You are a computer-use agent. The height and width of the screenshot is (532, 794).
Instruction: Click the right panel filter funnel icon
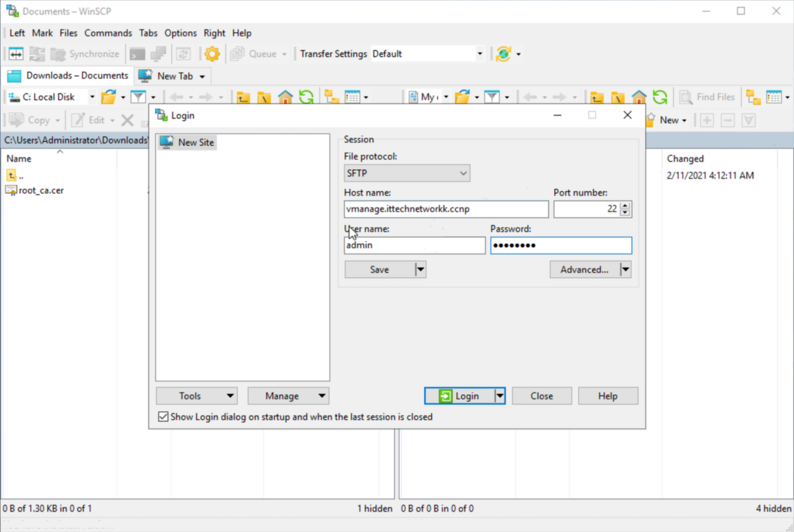492,97
